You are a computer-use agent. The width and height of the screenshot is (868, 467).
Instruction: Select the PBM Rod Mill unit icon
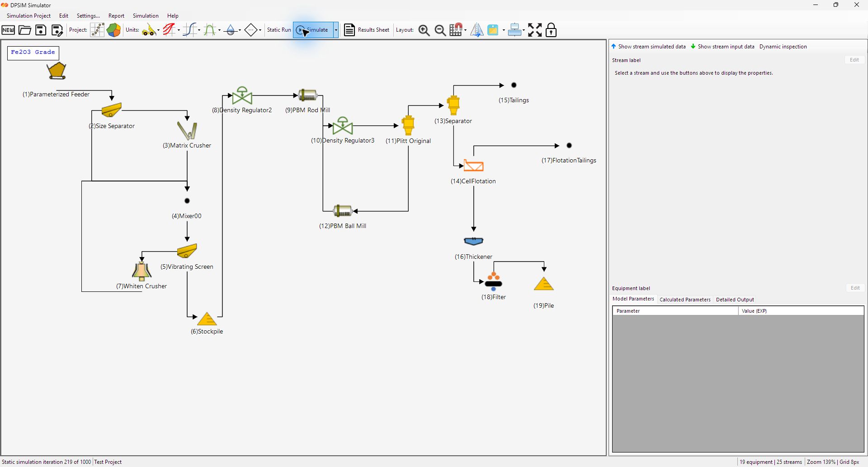tap(308, 95)
